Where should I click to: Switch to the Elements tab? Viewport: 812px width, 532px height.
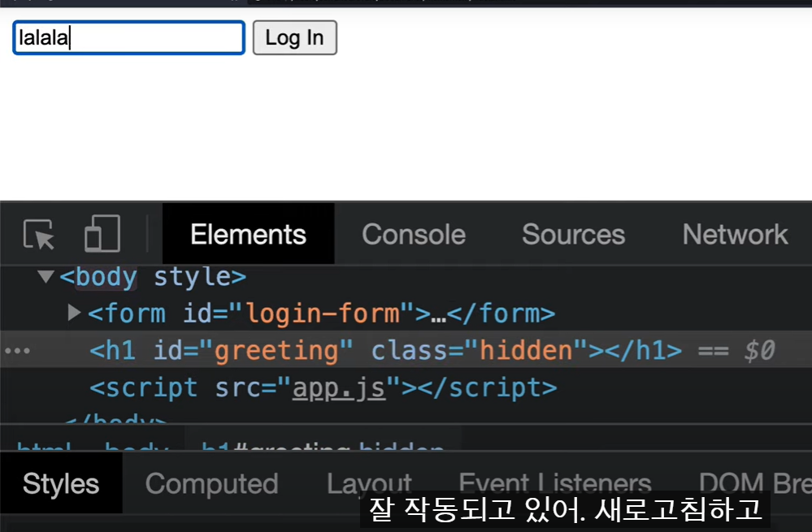tap(249, 234)
